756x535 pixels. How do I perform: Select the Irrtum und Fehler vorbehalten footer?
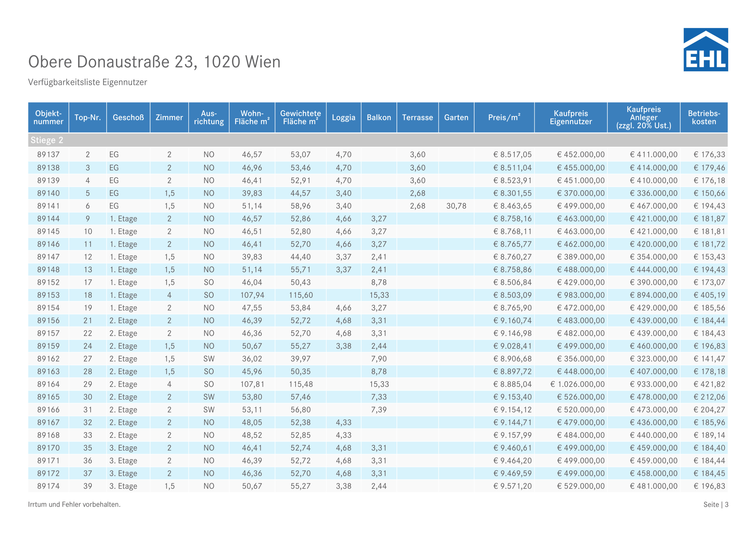pyautogui.click(x=75, y=505)
